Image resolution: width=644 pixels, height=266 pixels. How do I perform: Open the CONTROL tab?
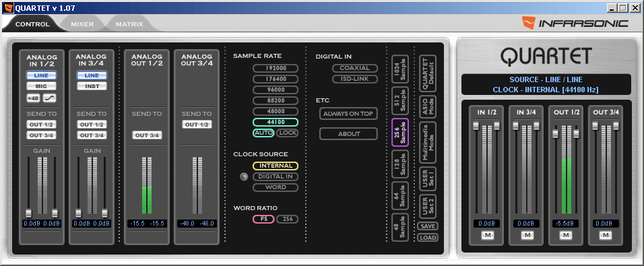pyautogui.click(x=32, y=24)
